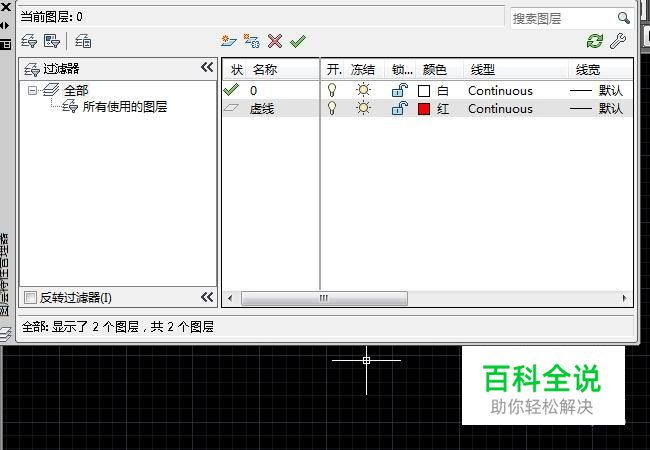Click the 锁... column header
The height and width of the screenshot is (450, 650).
click(402, 69)
